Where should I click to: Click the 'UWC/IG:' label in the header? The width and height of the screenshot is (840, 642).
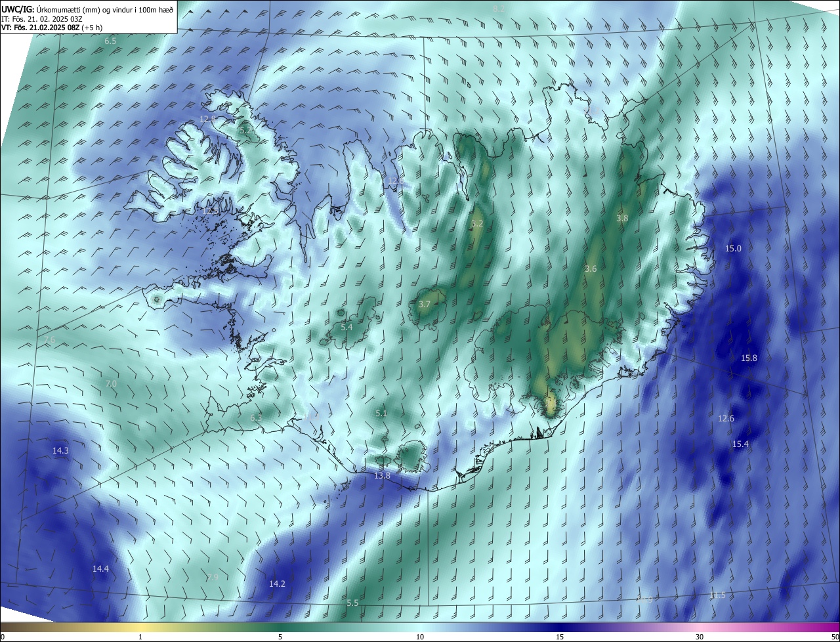tap(18, 10)
